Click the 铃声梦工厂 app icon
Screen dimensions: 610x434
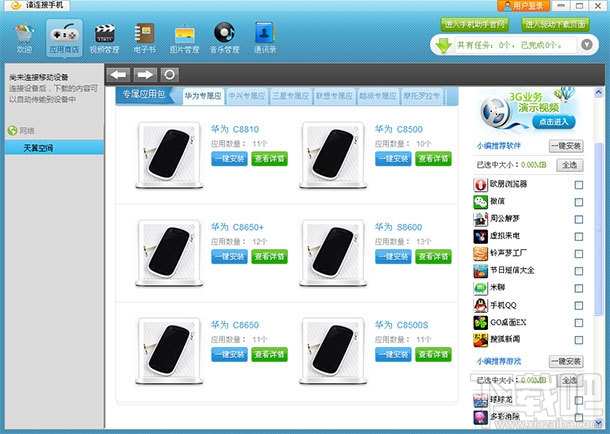(x=480, y=253)
